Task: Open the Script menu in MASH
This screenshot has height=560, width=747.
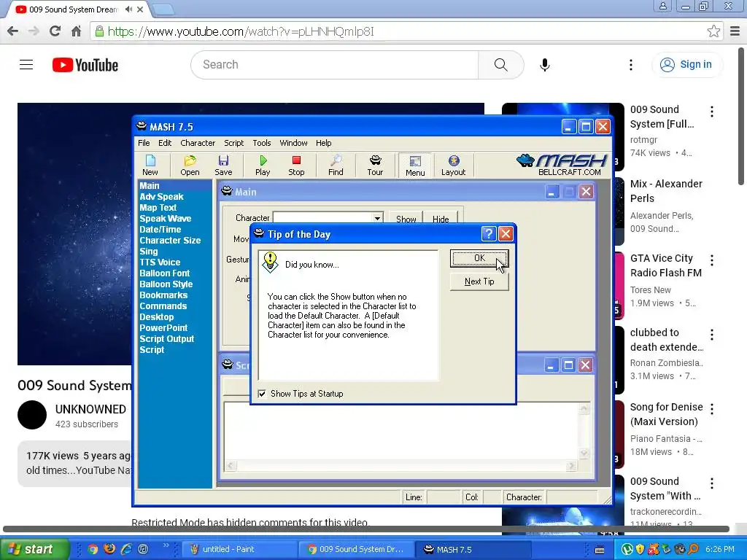Action: click(x=233, y=143)
